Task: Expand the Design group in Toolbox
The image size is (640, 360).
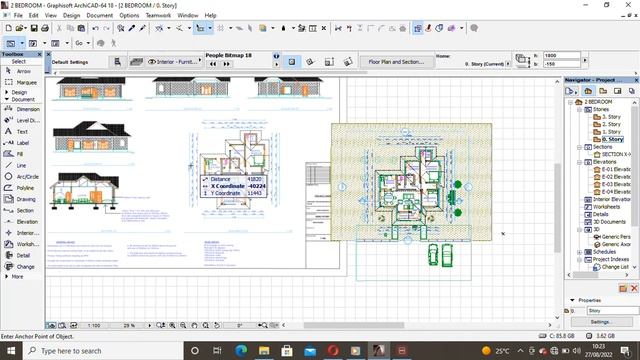Action: (7, 92)
